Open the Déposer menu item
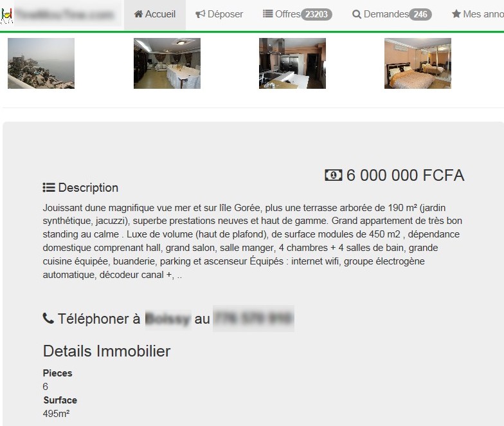504x426 pixels. 219,15
